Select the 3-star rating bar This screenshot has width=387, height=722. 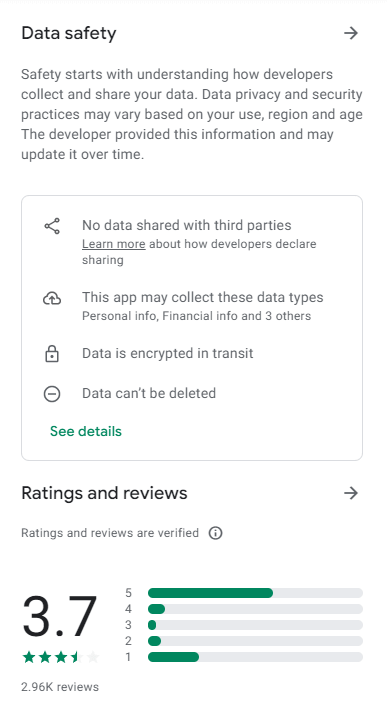255,625
